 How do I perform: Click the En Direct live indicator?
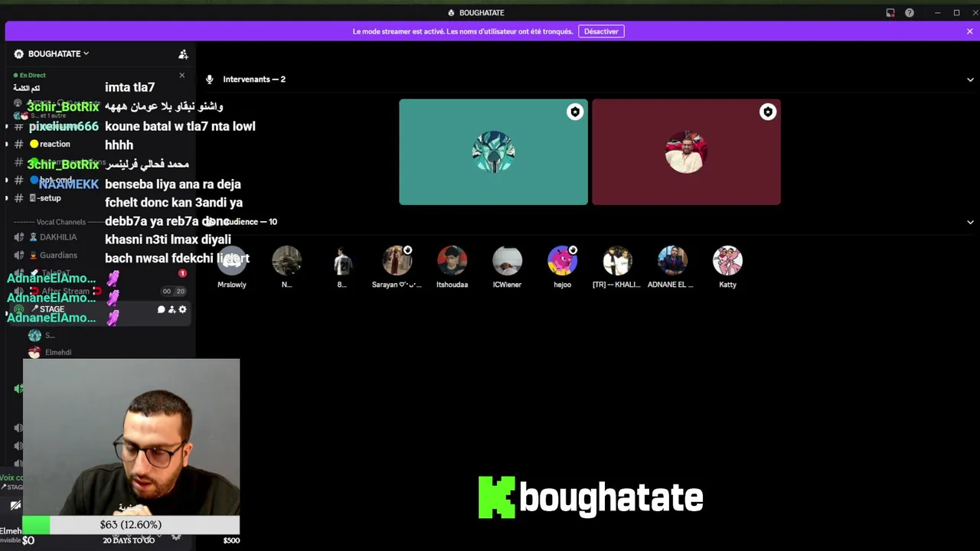(29, 75)
